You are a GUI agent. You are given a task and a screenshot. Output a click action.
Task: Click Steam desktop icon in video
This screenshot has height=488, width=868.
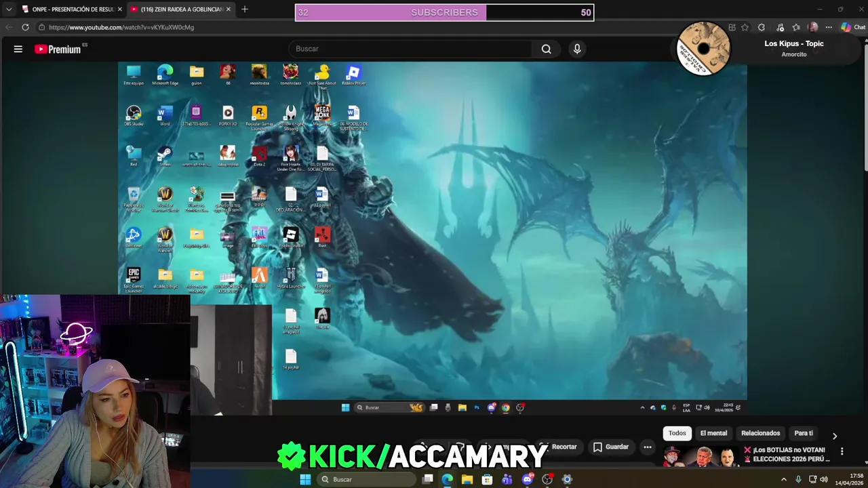tap(165, 155)
